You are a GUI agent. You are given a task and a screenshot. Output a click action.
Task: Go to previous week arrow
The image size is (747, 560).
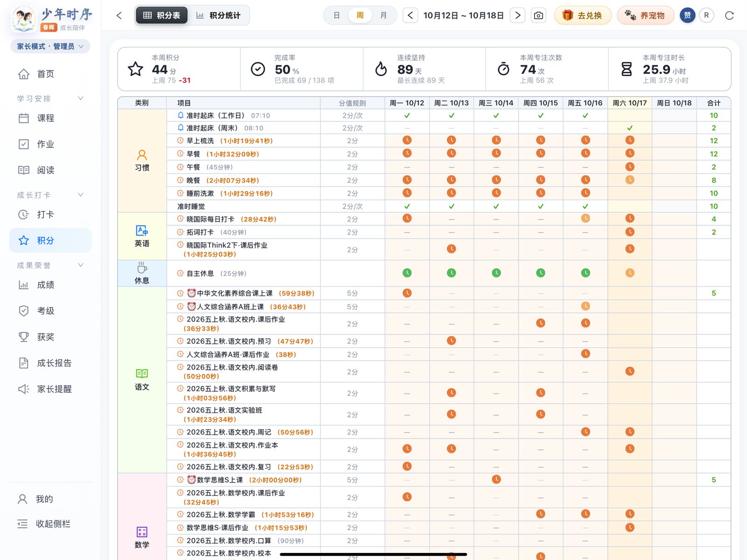click(x=410, y=15)
